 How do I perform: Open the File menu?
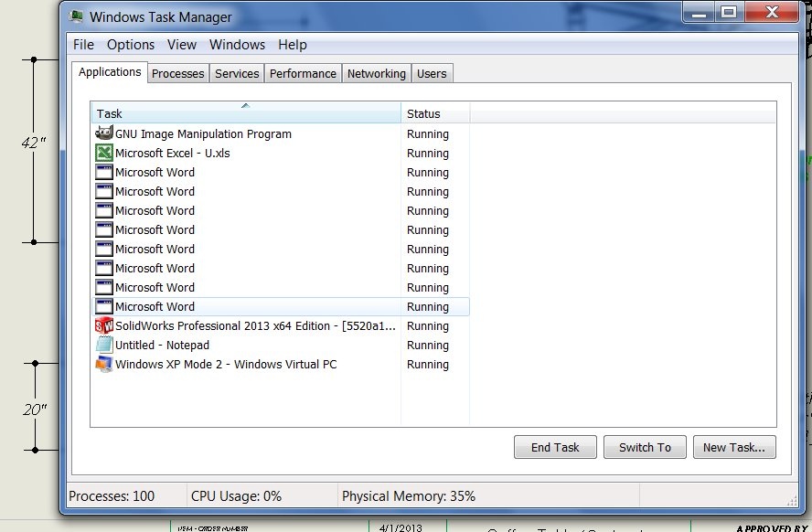click(83, 45)
